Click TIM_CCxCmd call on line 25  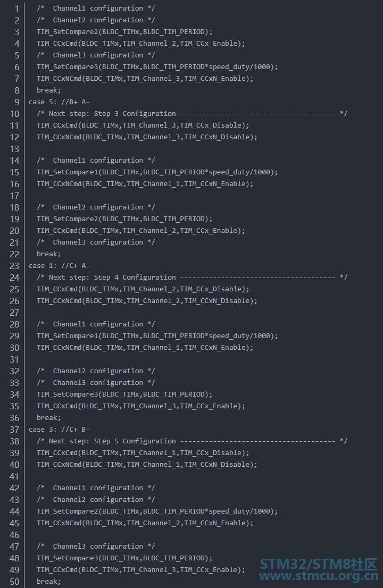pyautogui.click(x=143, y=289)
